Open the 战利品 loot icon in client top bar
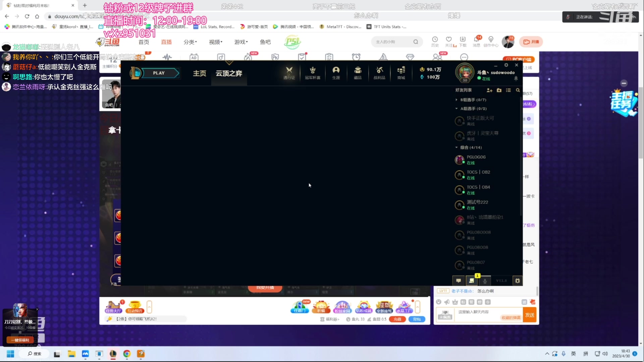The width and height of the screenshot is (644, 362). click(x=379, y=72)
